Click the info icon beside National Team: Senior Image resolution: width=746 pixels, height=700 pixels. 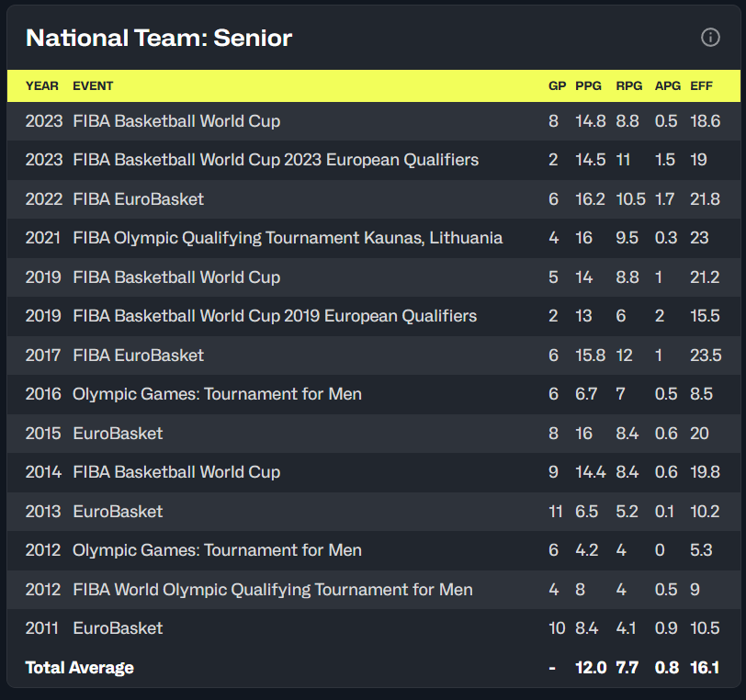[x=710, y=38]
